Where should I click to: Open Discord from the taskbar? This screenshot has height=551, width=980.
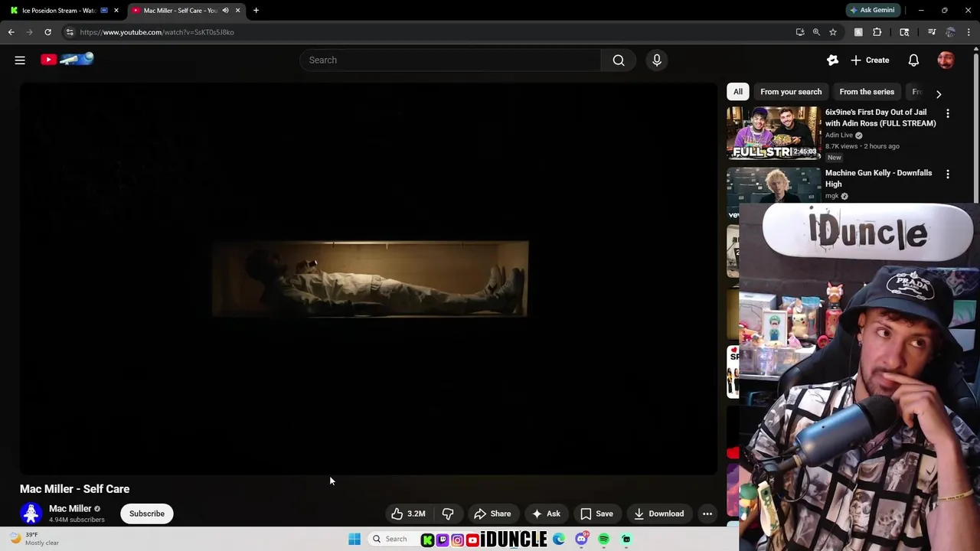(x=582, y=540)
